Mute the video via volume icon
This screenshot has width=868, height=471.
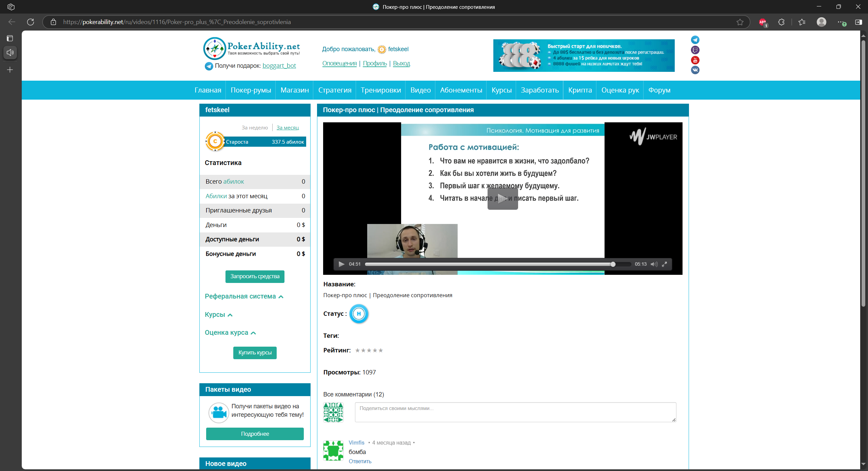[x=654, y=264]
